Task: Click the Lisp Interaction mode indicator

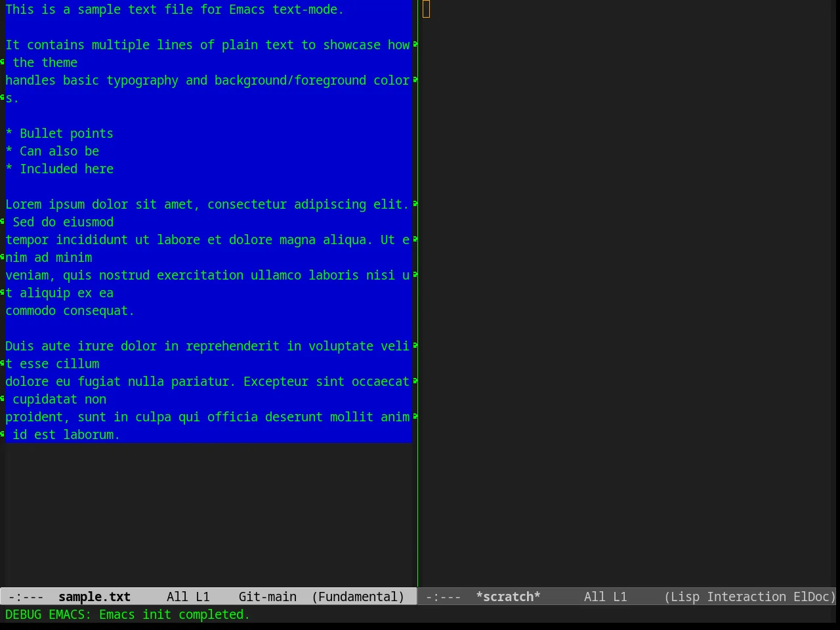Action: 725,597
